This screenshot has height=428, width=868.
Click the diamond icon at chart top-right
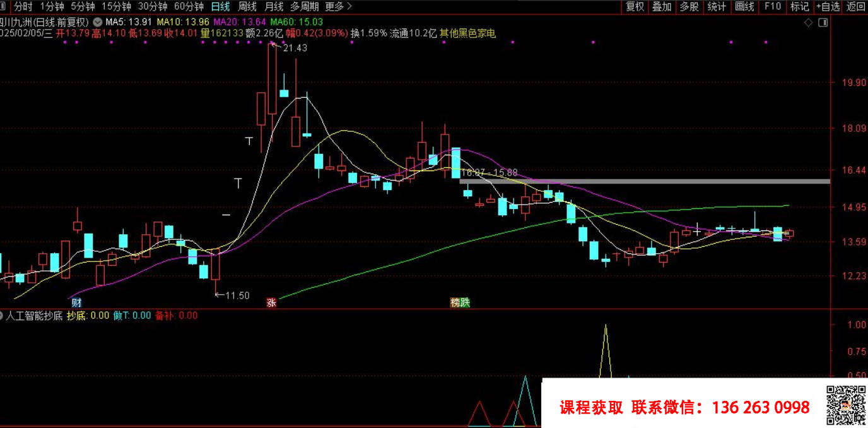coord(808,22)
